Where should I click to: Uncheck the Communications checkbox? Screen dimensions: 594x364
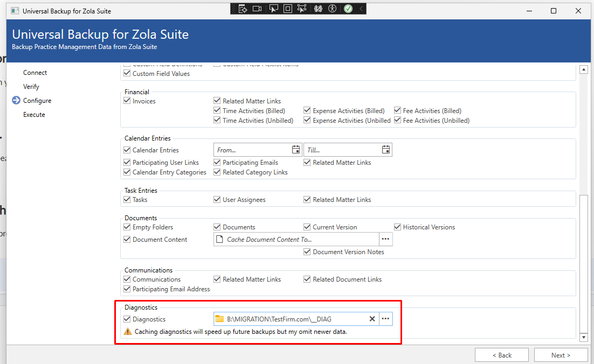click(127, 279)
